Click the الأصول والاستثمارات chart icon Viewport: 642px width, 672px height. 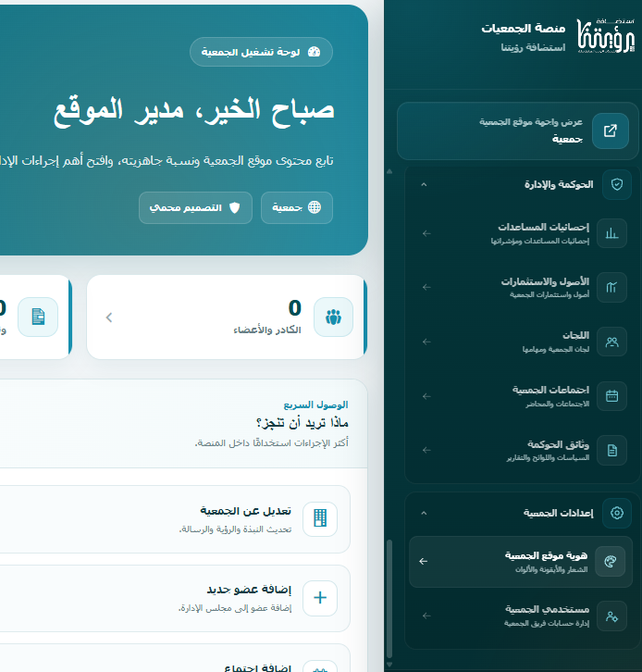[611, 287]
